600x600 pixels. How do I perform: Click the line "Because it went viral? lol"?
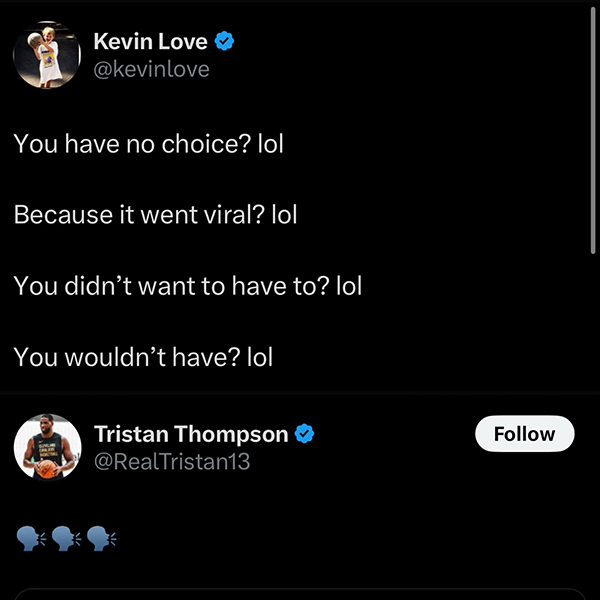click(x=155, y=215)
